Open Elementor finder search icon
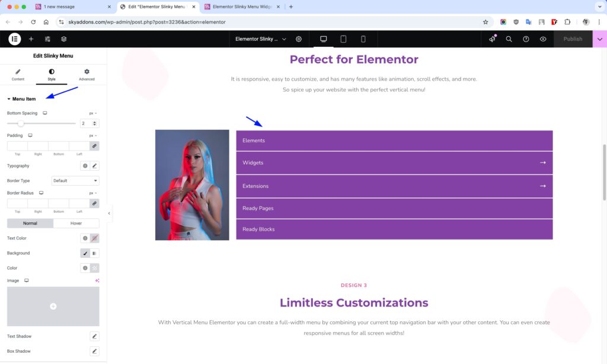This screenshot has height=364, width=607. tap(509, 39)
